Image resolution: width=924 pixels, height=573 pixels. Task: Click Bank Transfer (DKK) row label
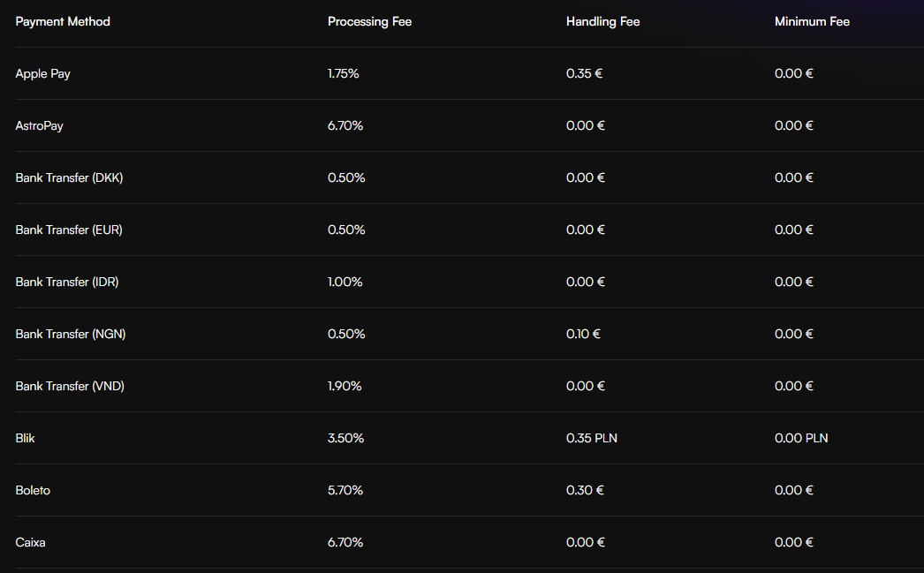coord(69,177)
